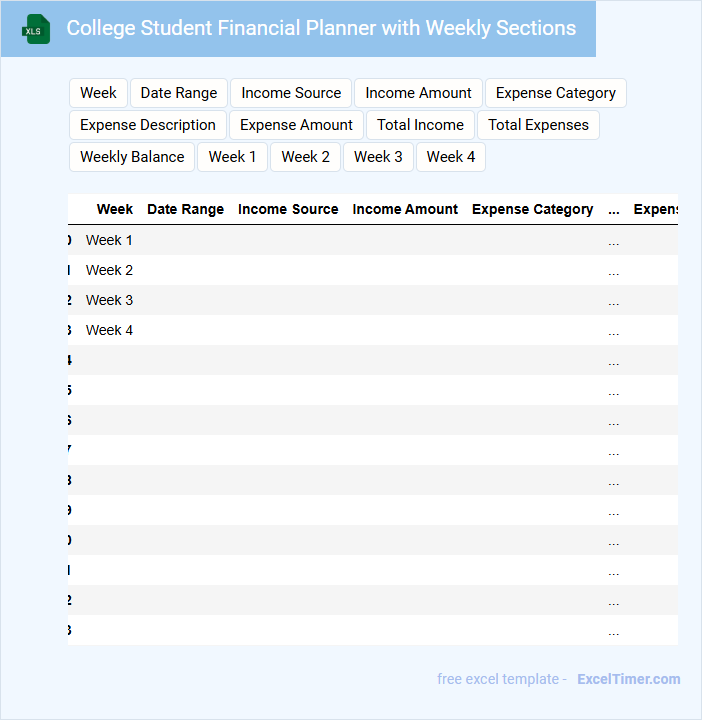Click the Expense Amount tag

[296, 125]
